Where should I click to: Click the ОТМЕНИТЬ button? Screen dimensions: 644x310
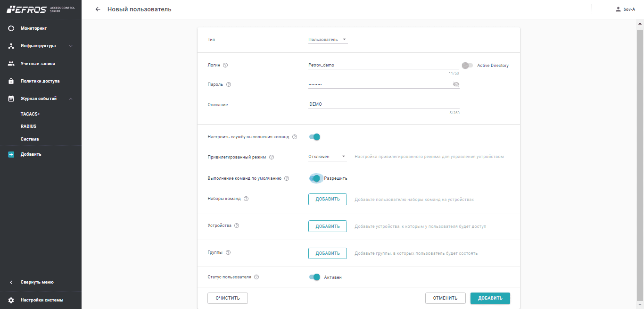click(x=445, y=298)
